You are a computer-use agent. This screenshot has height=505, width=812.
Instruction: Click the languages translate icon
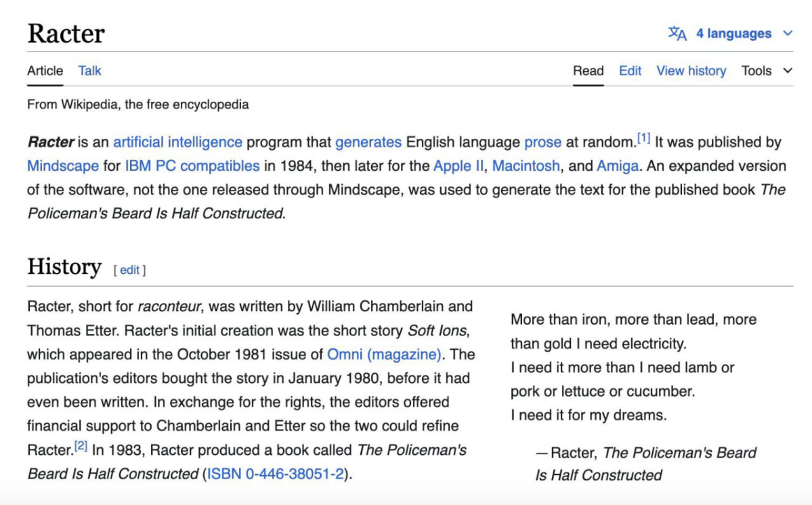tap(677, 33)
